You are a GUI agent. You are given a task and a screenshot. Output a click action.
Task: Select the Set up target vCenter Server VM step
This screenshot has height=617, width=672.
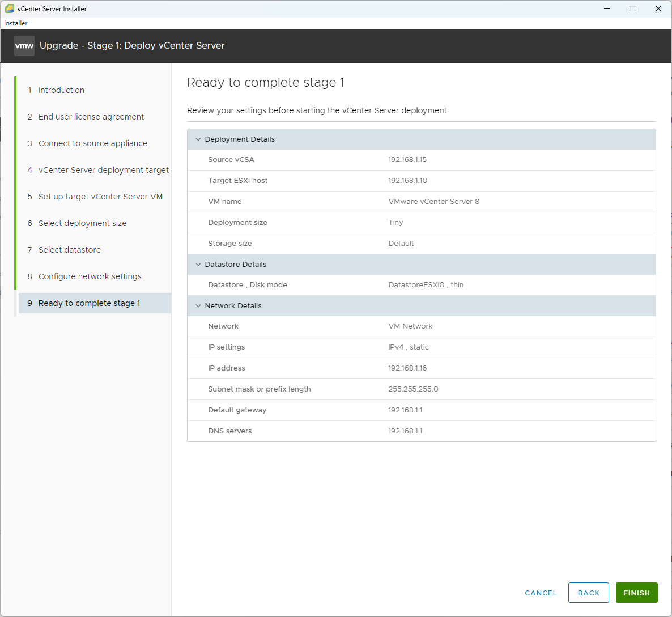click(100, 196)
